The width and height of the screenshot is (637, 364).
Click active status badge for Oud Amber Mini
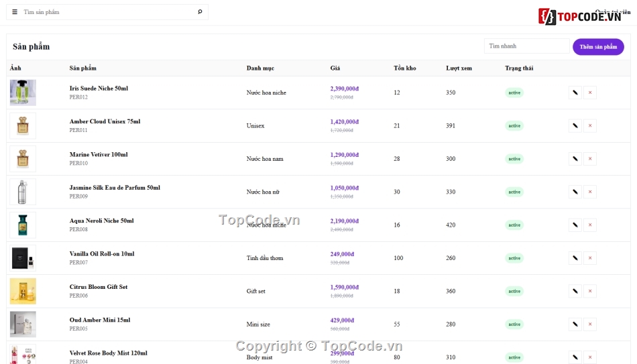(514, 324)
